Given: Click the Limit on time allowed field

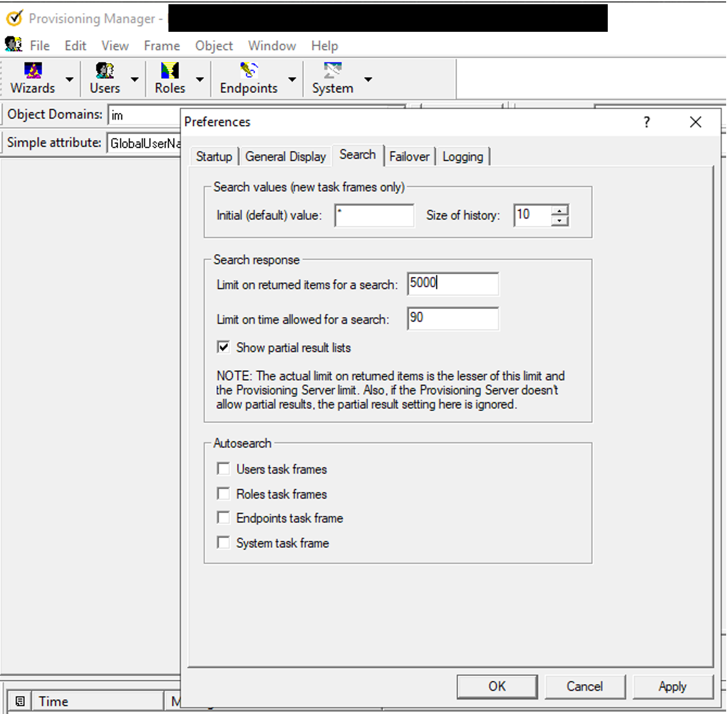Looking at the screenshot, I should pyautogui.click(x=452, y=318).
